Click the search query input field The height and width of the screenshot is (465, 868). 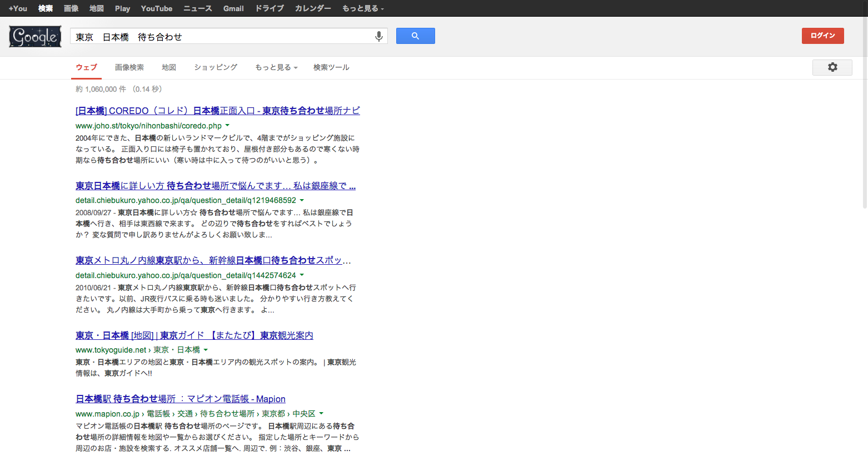(222, 37)
